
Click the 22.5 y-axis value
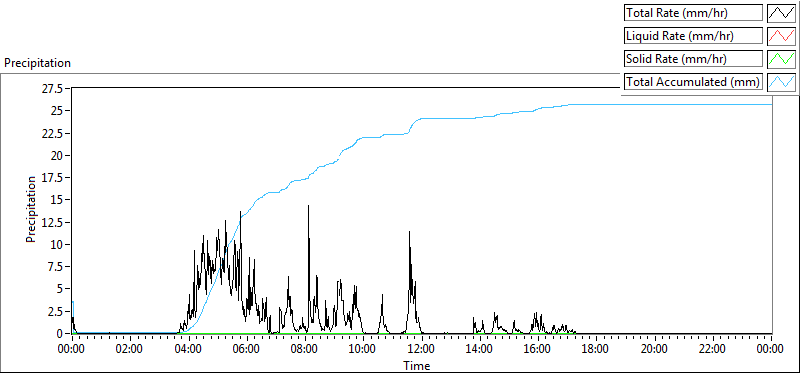(53, 133)
